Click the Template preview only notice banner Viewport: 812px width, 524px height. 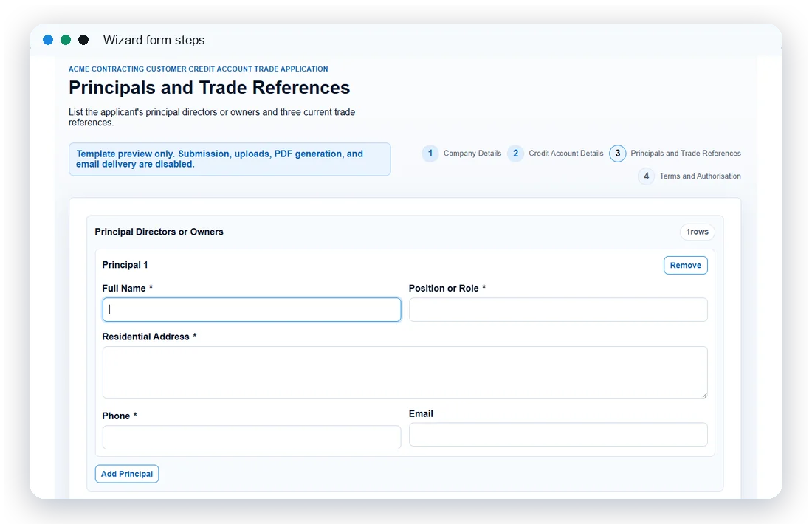[230, 159]
